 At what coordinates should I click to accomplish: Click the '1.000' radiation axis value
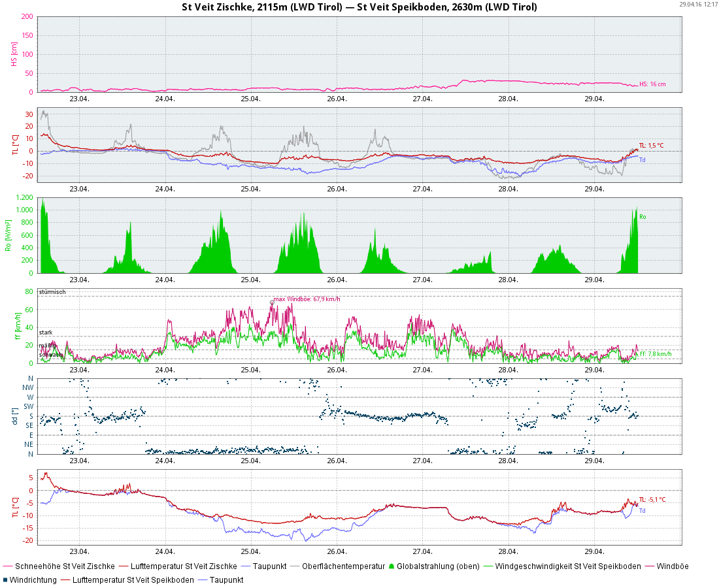click(x=25, y=210)
